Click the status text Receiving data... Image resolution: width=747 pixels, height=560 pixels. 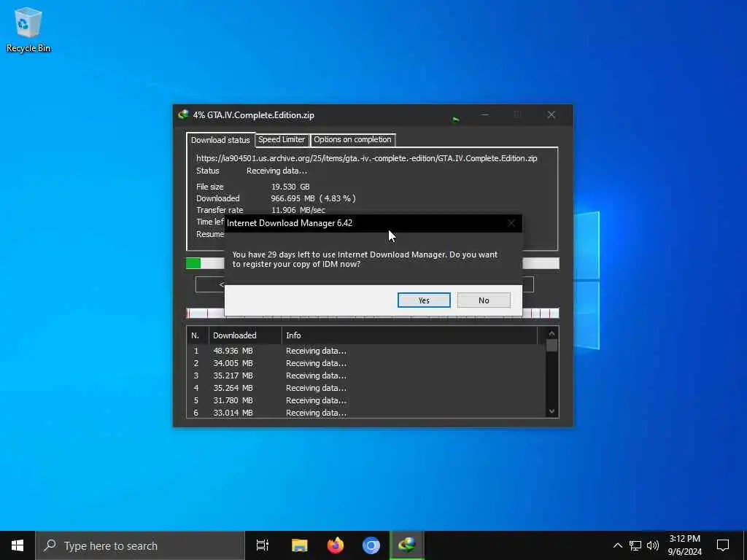coord(276,171)
